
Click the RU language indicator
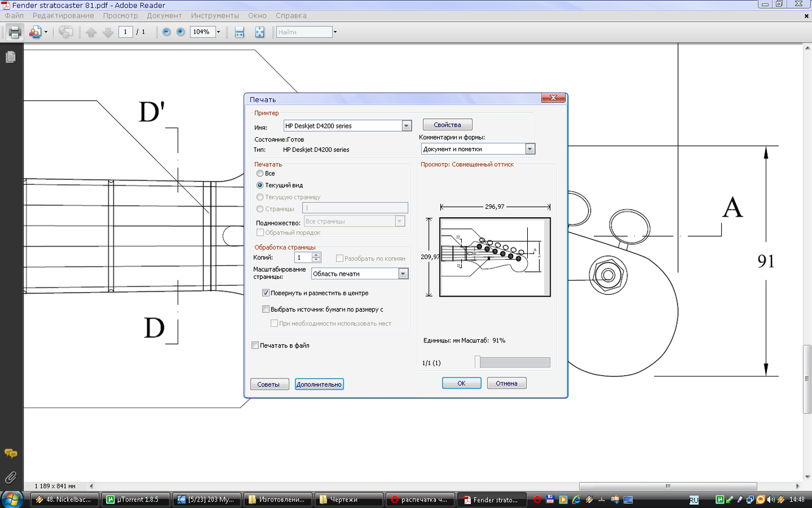coord(695,500)
